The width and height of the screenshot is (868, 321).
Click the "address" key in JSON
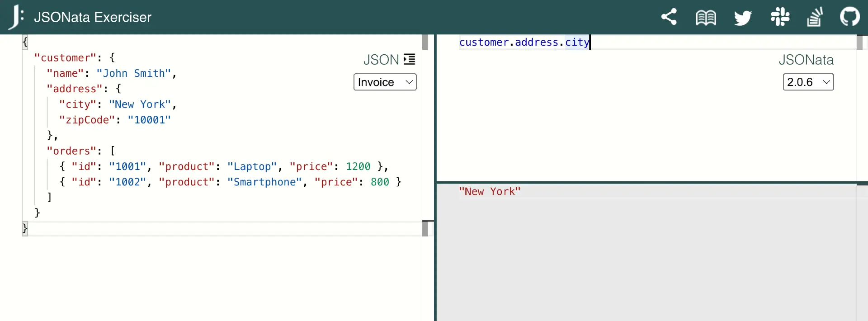(75, 89)
